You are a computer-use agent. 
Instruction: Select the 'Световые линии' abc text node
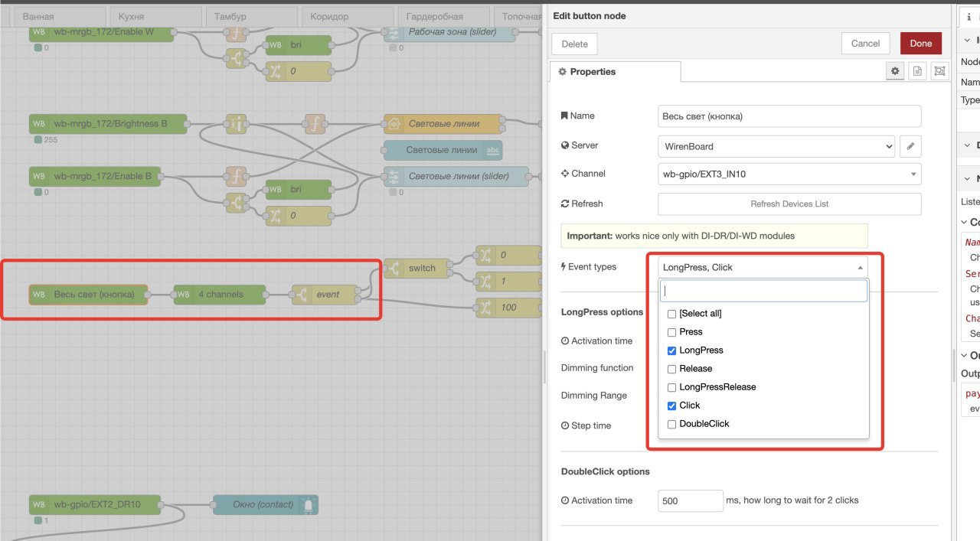coord(443,150)
